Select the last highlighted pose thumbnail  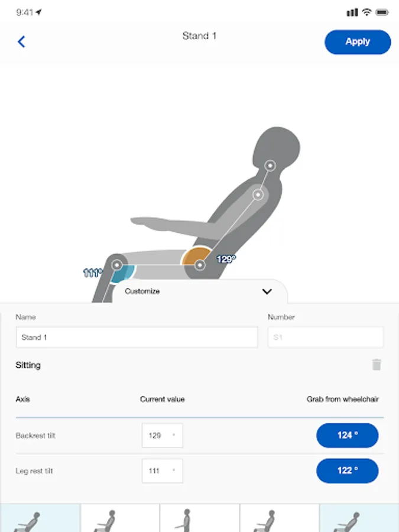coord(359,518)
